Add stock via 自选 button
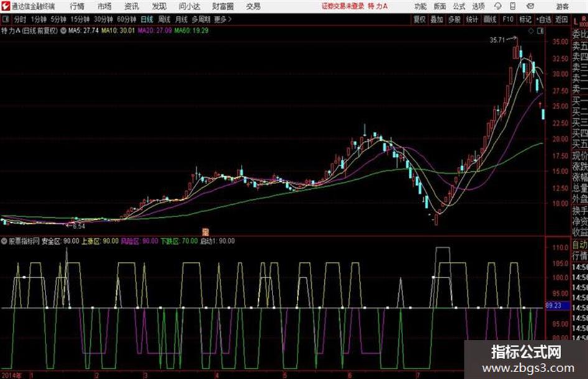588x379 pixels. [544, 19]
